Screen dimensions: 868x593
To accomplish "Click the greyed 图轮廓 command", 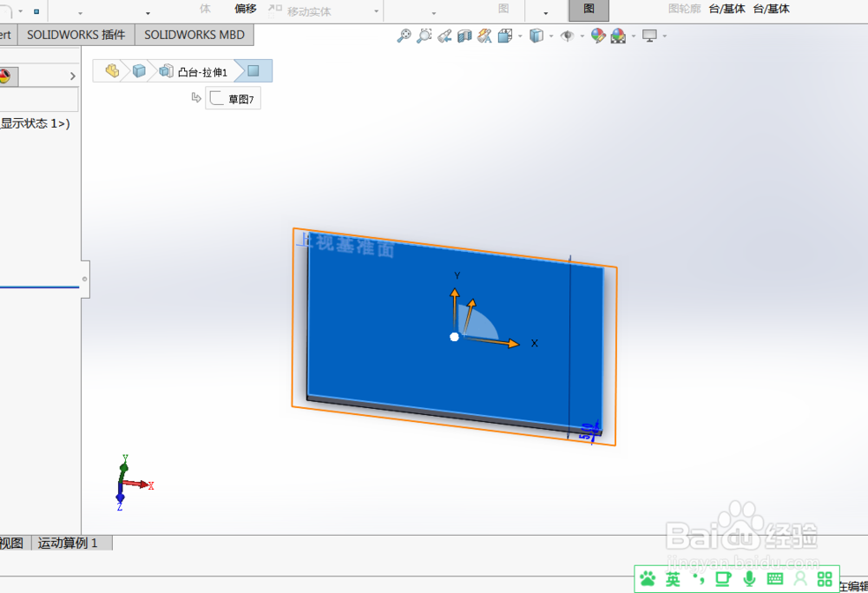I will pos(684,9).
